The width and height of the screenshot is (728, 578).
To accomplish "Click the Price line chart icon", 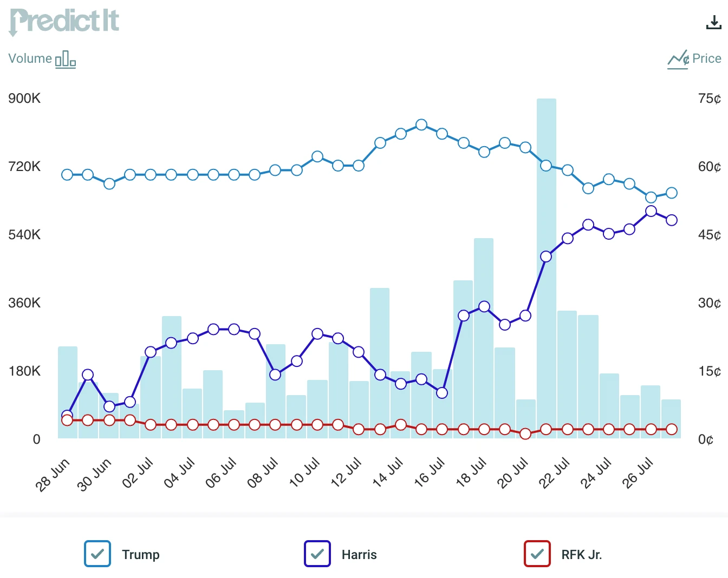I will [x=678, y=59].
